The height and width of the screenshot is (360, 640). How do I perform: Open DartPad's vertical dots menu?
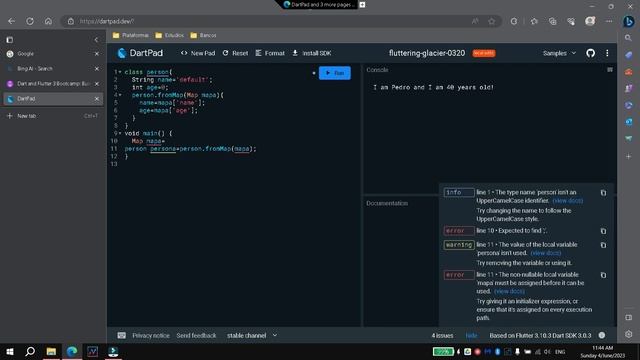607,53
